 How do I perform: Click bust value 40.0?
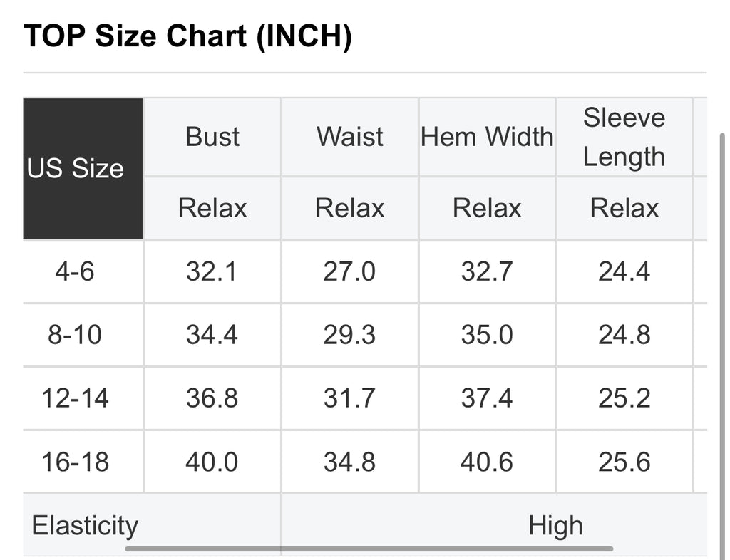tap(212, 462)
